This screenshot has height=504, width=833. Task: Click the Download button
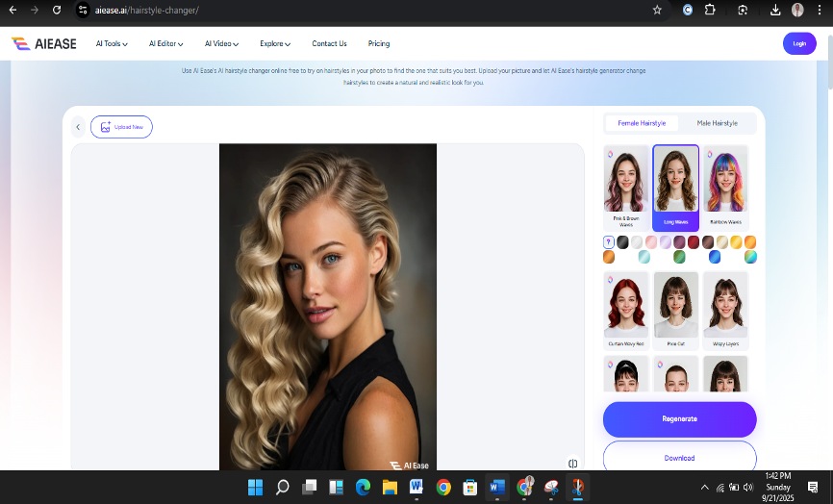pyautogui.click(x=679, y=458)
